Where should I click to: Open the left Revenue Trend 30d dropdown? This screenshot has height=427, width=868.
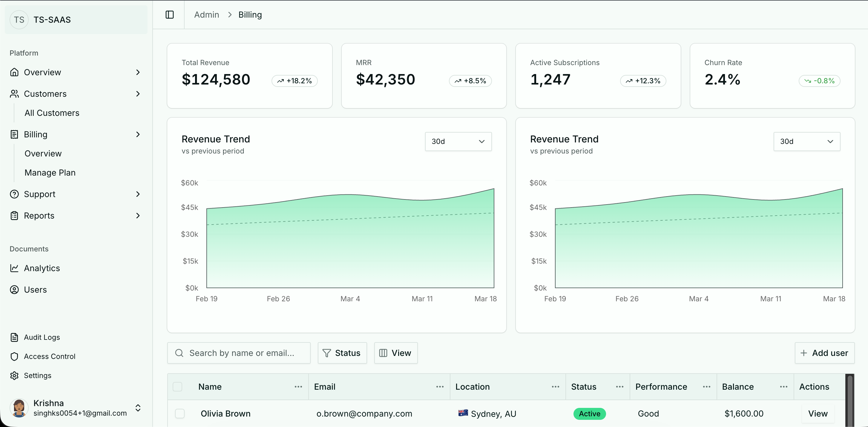click(x=458, y=142)
